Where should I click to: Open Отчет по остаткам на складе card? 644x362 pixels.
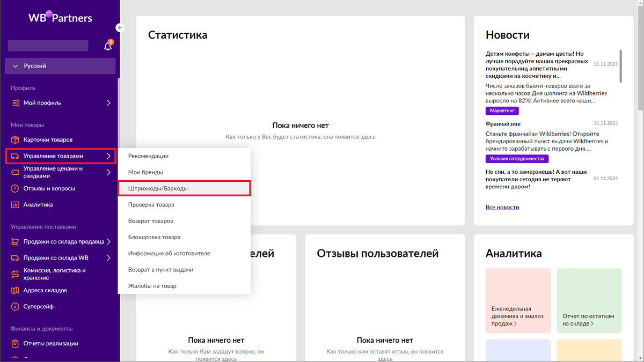coord(589,301)
